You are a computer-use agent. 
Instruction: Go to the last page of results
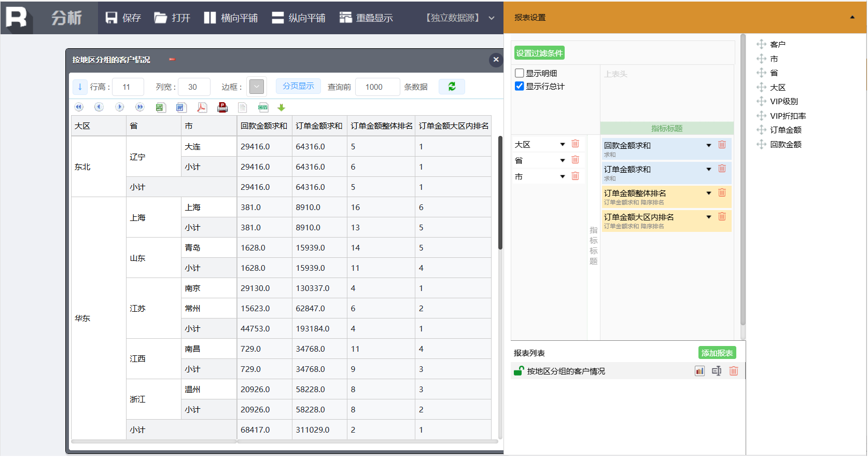(139, 107)
